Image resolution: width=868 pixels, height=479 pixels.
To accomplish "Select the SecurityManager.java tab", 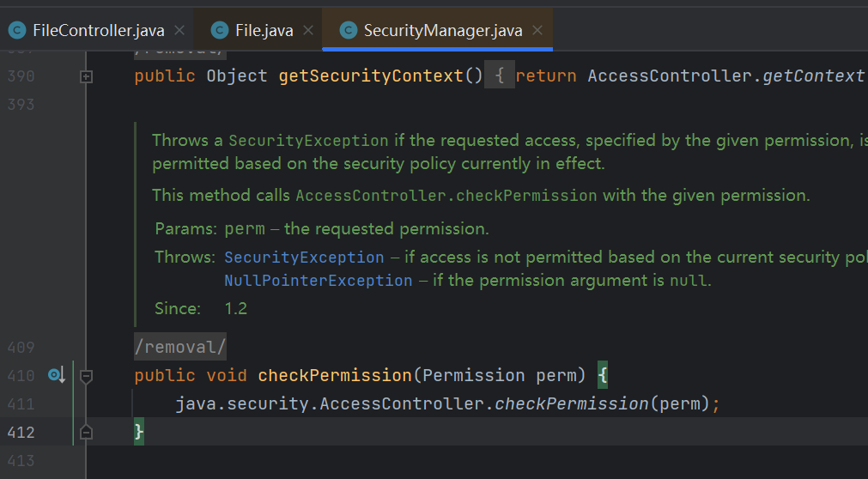I will point(443,30).
